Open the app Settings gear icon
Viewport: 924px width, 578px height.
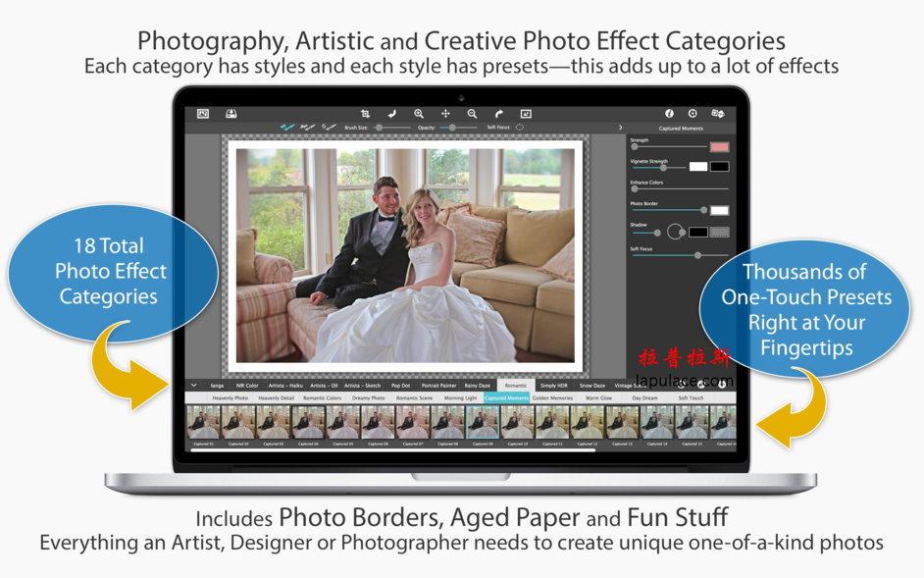tap(694, 114)
